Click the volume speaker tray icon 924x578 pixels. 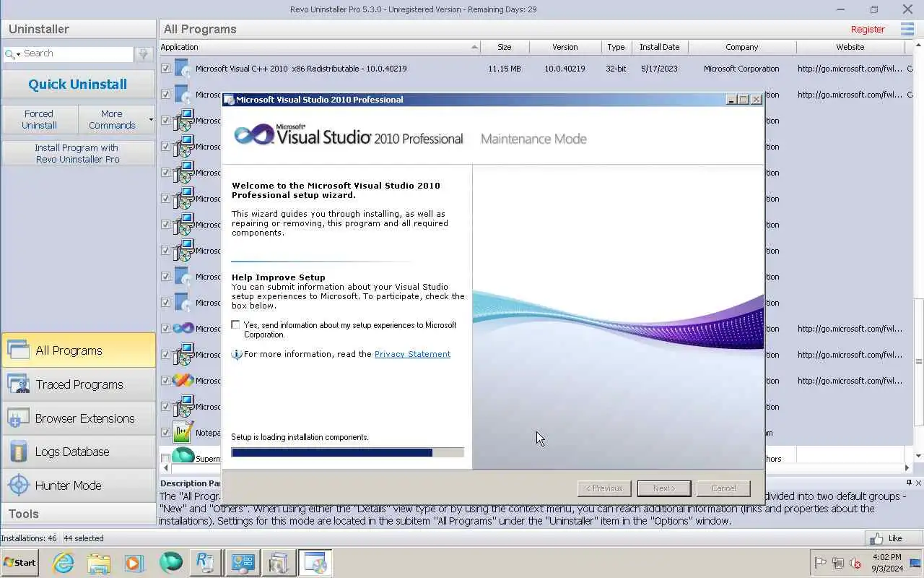[856, 563]
